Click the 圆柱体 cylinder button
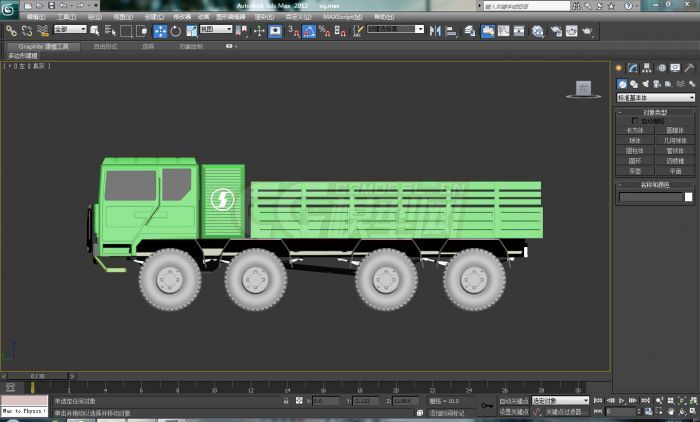700x422 pixels. 635,151
